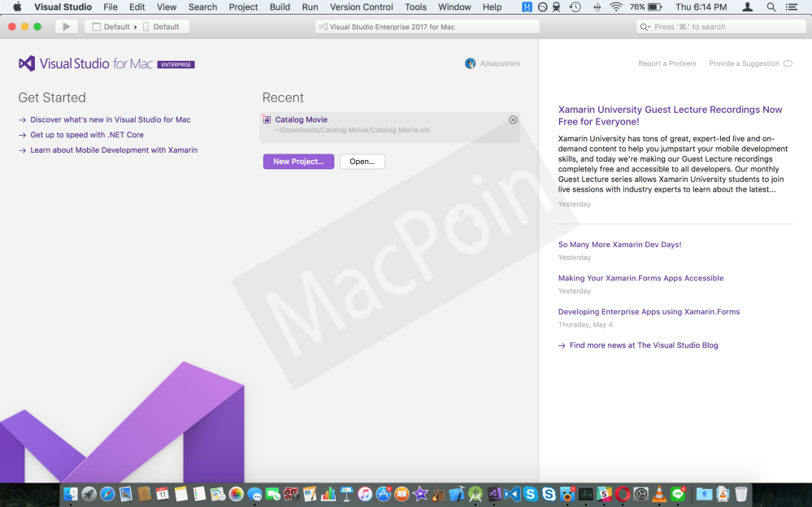The height and width of the screenshot is (507, 812).
Task: Click the Open... button
Action: pos(362,162)
